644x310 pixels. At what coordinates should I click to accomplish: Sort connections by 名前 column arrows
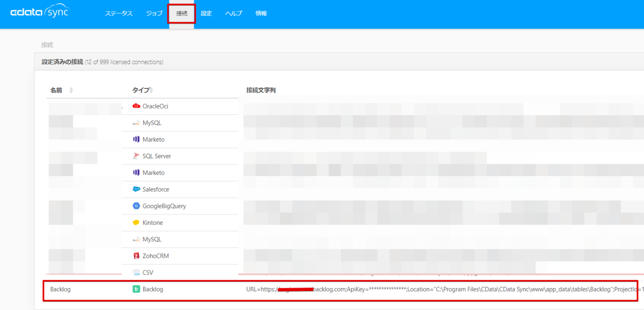pyautogui.click(x=71, y=90)
